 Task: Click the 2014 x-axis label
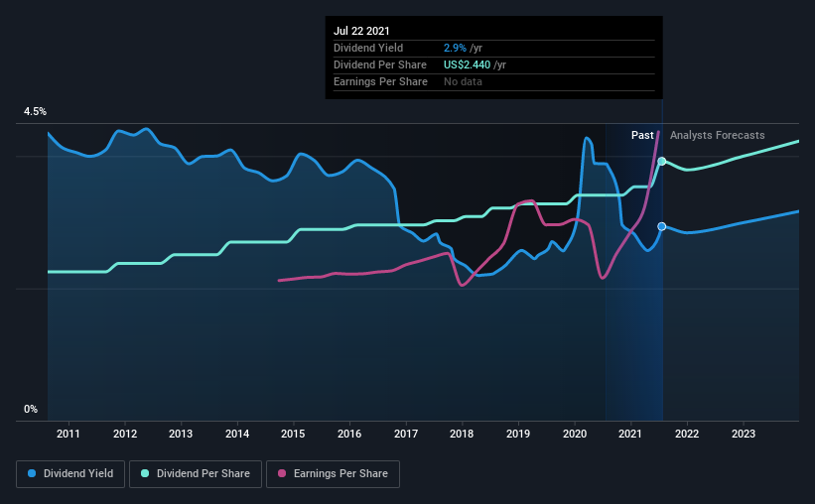pos(237,434)
